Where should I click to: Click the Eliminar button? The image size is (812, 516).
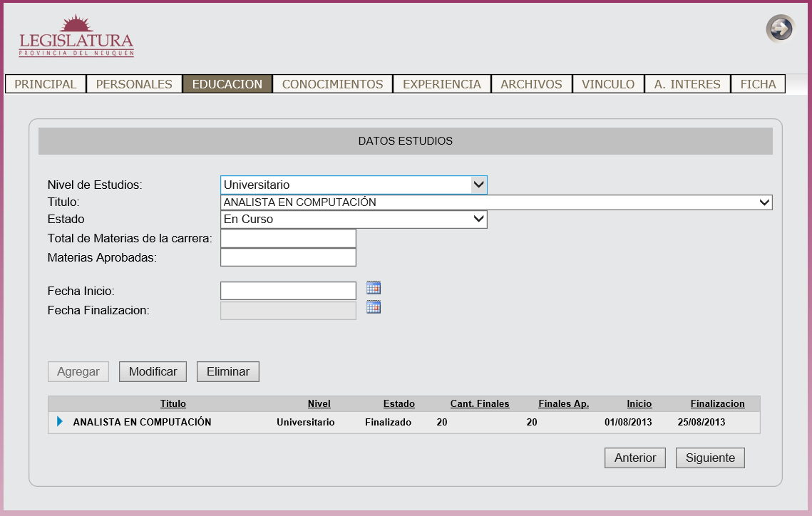(x=228, y=372)
